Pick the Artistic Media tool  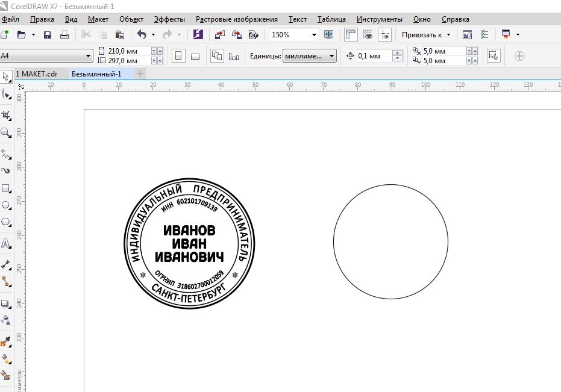(x=6, y=170)
